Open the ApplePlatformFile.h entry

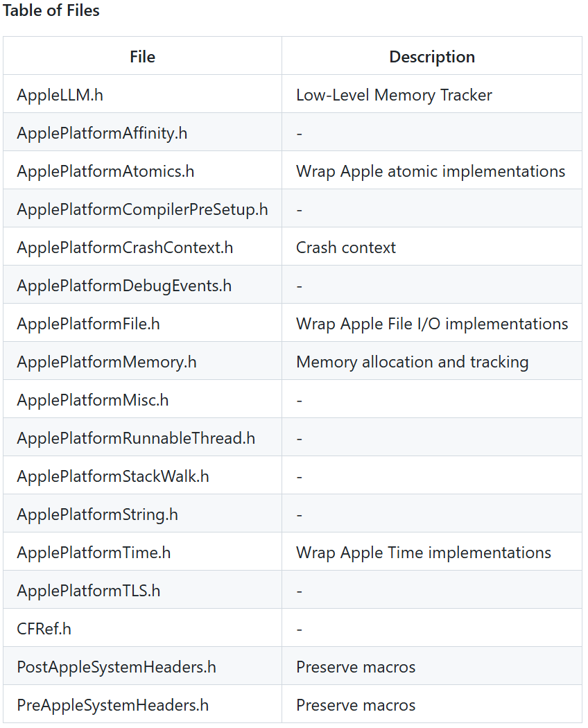point(88,324)
